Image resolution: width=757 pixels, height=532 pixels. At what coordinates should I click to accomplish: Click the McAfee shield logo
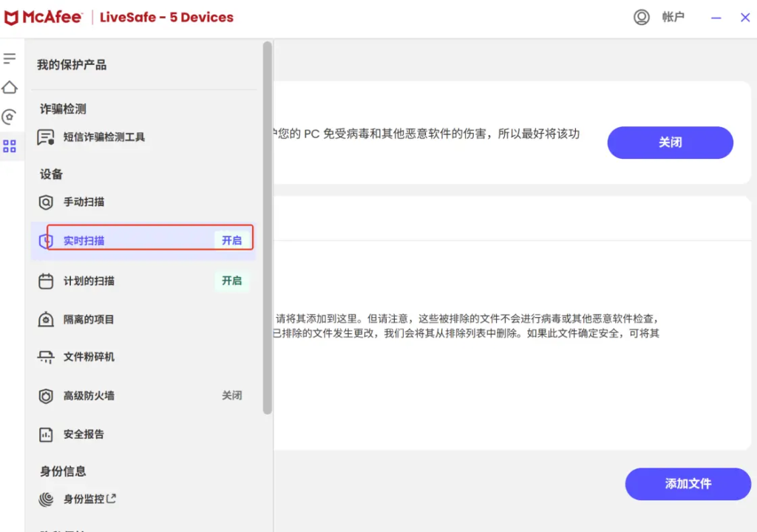coord(11,18)
